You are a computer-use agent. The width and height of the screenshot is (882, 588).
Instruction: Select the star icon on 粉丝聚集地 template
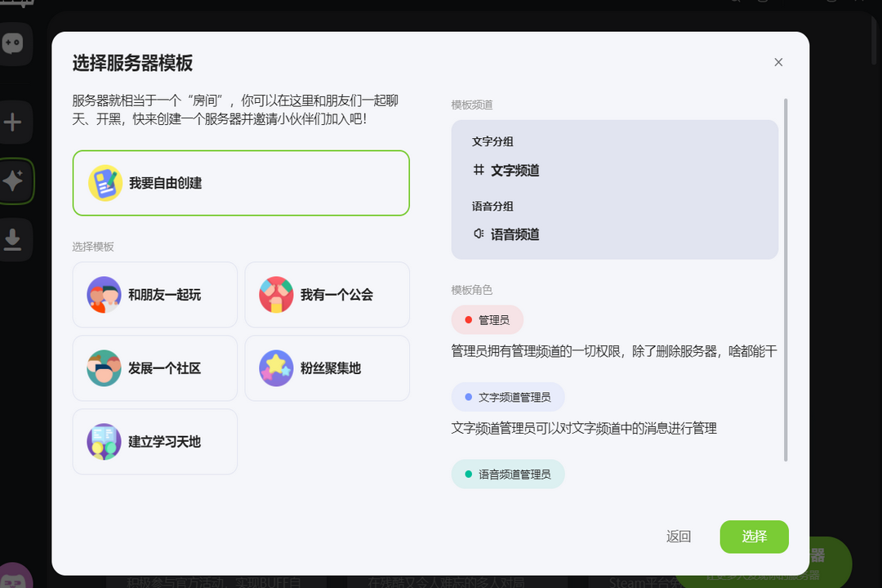coord(276,368)
